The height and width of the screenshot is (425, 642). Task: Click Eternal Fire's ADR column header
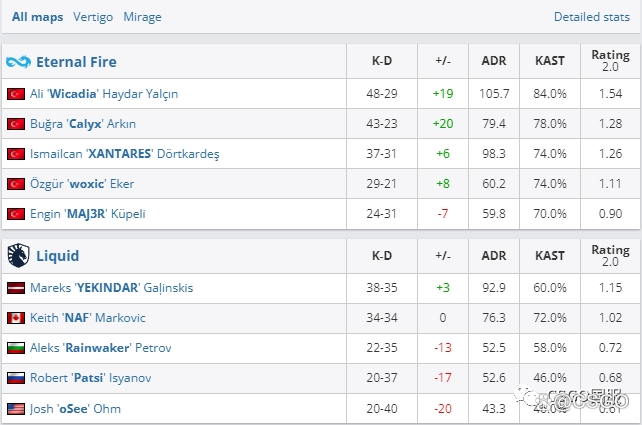(x=494, y=61)
